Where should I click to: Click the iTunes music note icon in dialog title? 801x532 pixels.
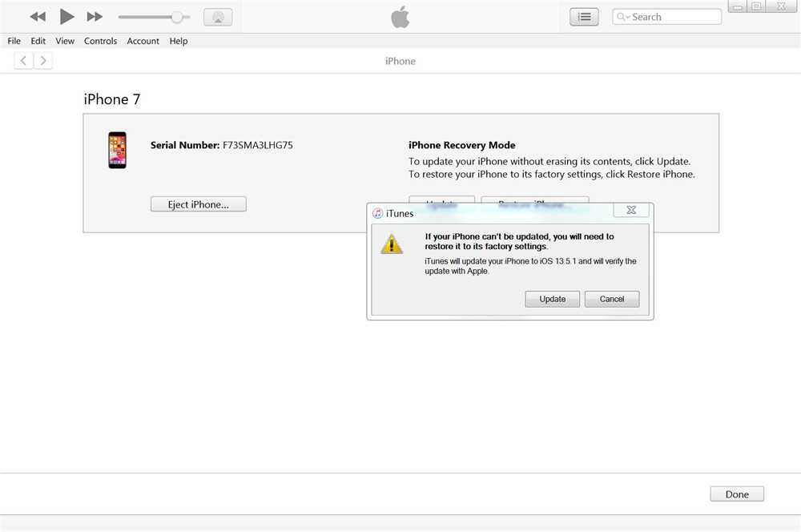378,213
